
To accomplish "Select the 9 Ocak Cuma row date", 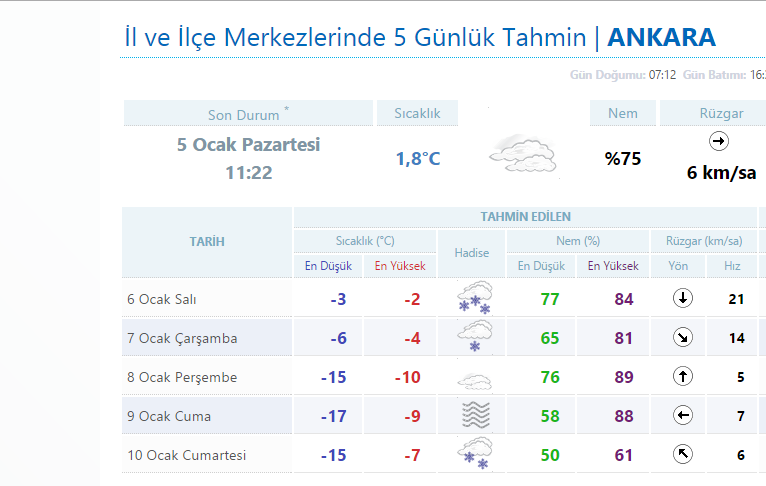I will [x=169, y=416].
